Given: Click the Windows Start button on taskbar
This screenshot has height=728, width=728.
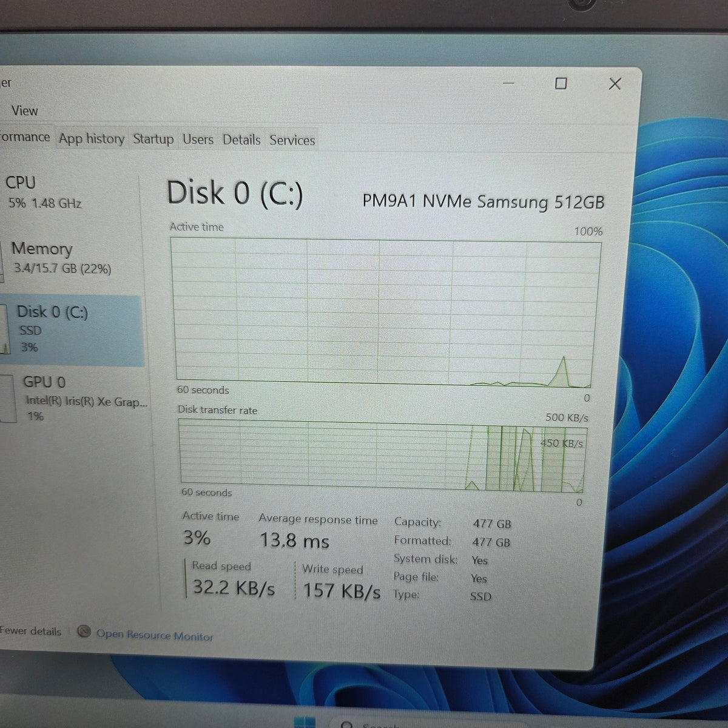Looking at the screenshot, I should 305,722.
